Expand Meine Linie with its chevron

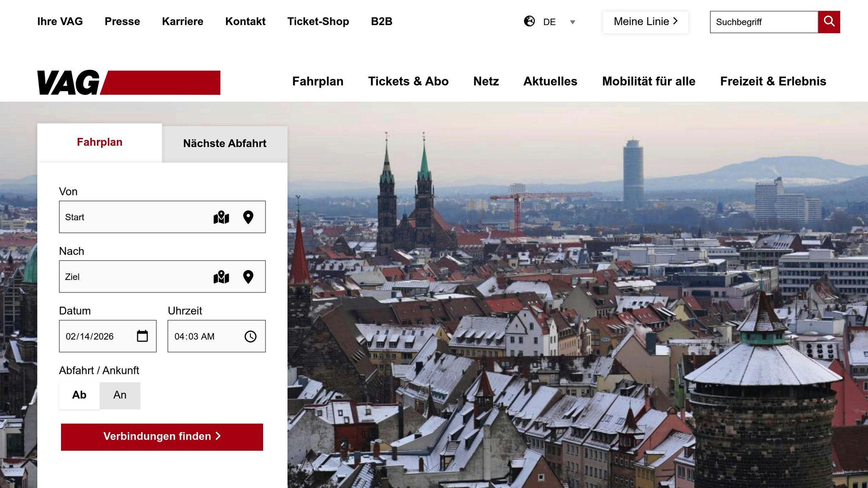click(676, 21)
